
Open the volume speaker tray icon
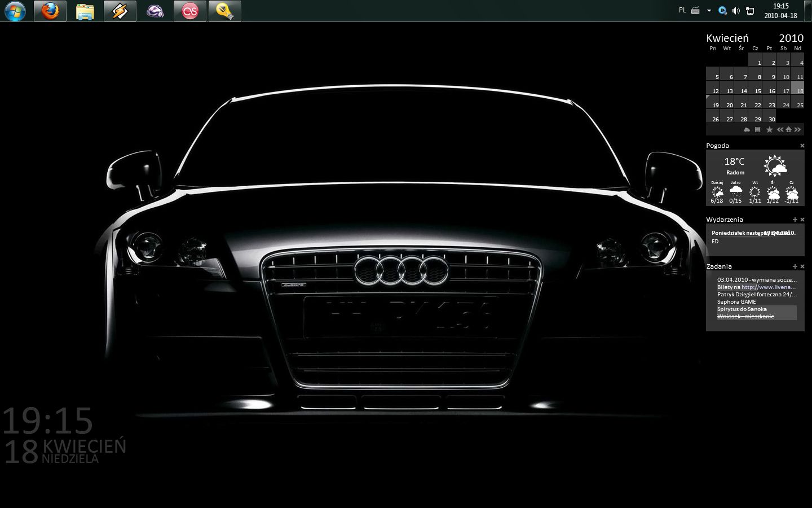736,10
